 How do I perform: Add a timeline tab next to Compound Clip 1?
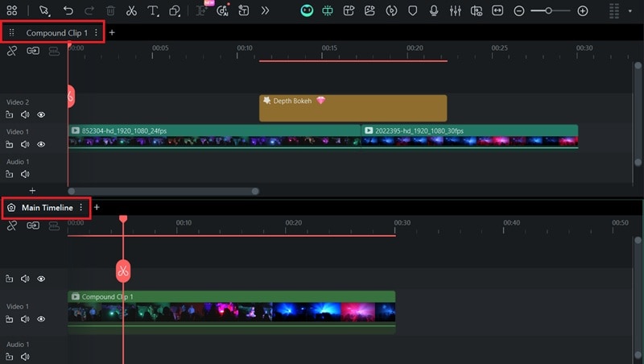tap(112, 32)
